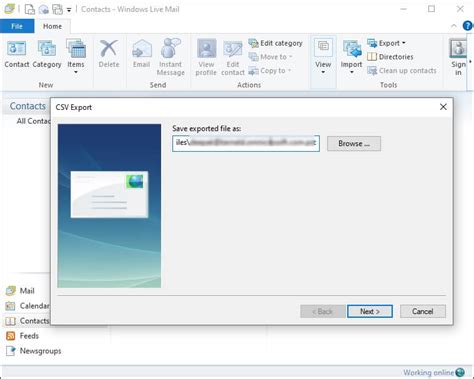
Task: Click the Windows Live Mail application icon
Action: click(x=9, y=9)
